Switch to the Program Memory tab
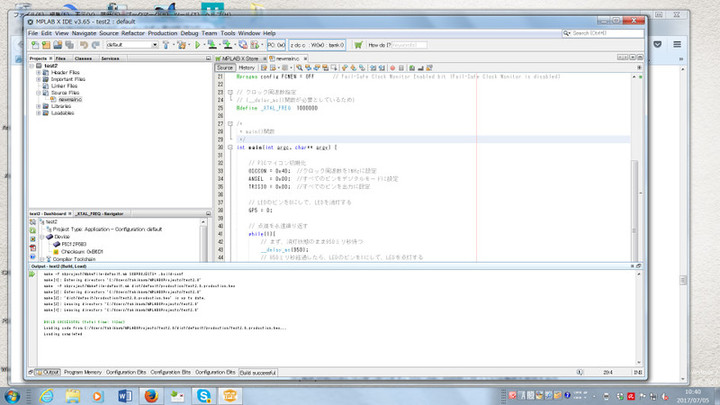The width and height of the screenshot is (720, 405). 84,371
